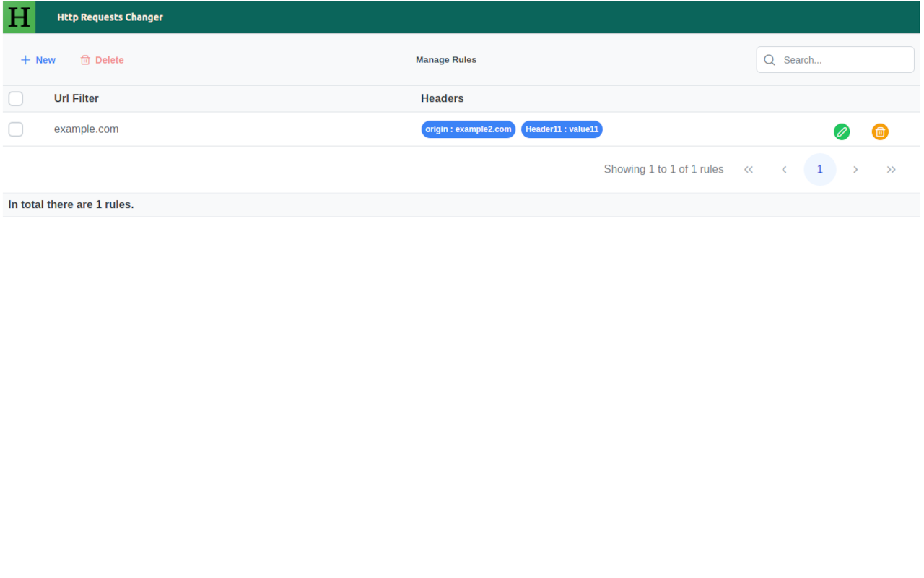The height and width of the screenshot is (578, 924).
Task: Click the example.com url filter cell
Action: coord(87,129)
